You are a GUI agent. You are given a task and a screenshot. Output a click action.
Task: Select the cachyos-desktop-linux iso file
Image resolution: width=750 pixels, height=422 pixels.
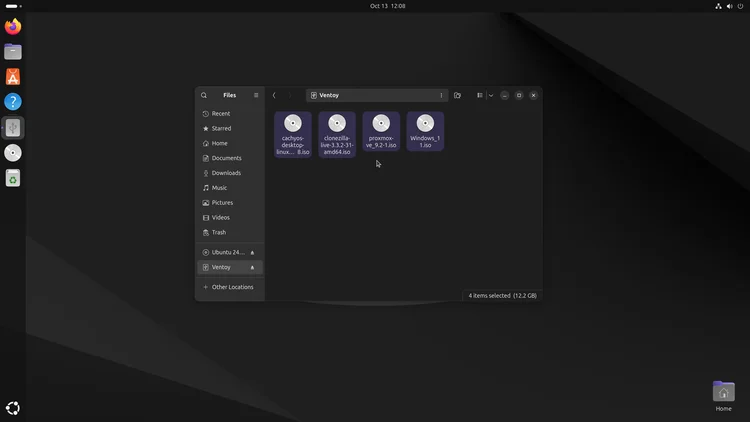pyautogui.click(x=293, y=134)
